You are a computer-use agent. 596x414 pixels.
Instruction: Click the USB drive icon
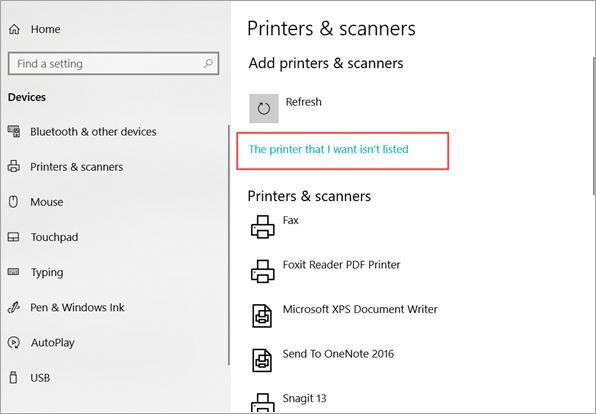coord(13,378)
